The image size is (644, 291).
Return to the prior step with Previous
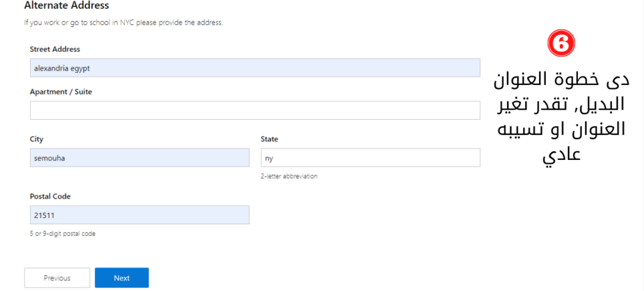(x=57, y=278)
